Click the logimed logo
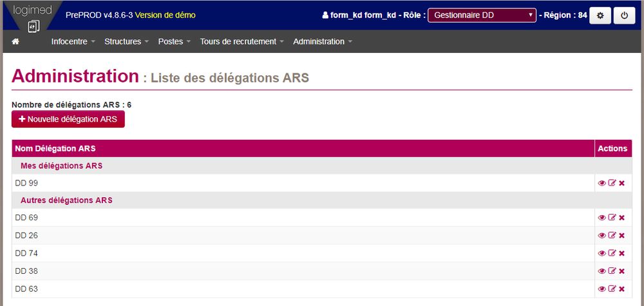This screenshot has height=306, width=644. [x=32, y=17]
